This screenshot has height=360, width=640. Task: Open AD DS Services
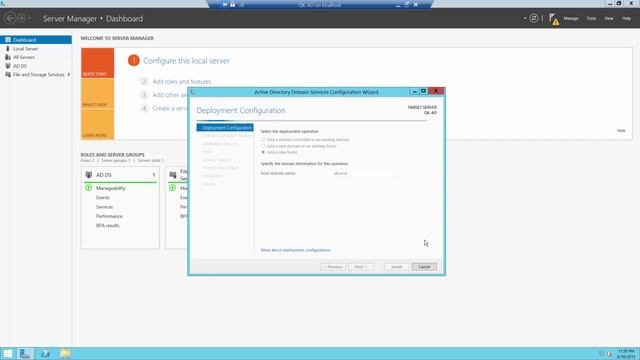point(104,207)
